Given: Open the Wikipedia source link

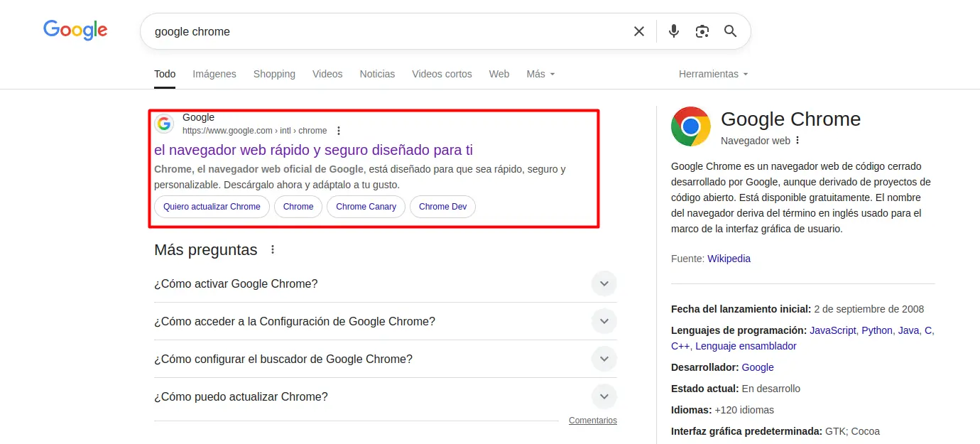Looking at the screenshot, I should pos(729,259).
